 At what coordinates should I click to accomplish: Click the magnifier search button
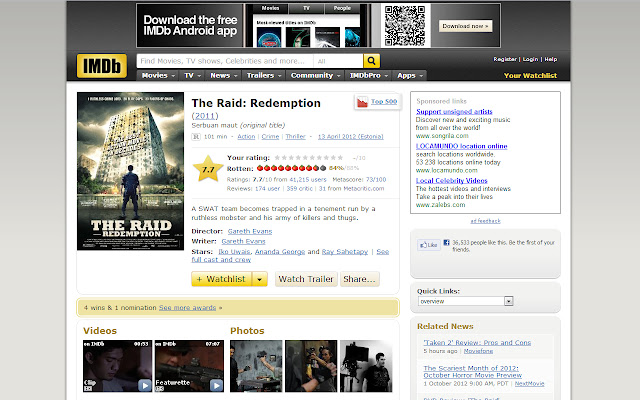tap(371, 61)
